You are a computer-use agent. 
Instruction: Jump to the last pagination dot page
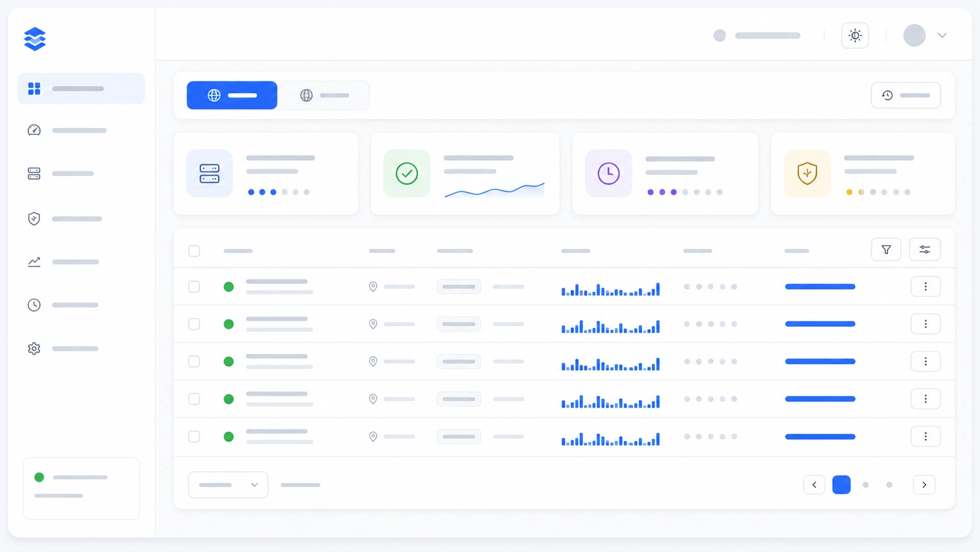(889, 485)
